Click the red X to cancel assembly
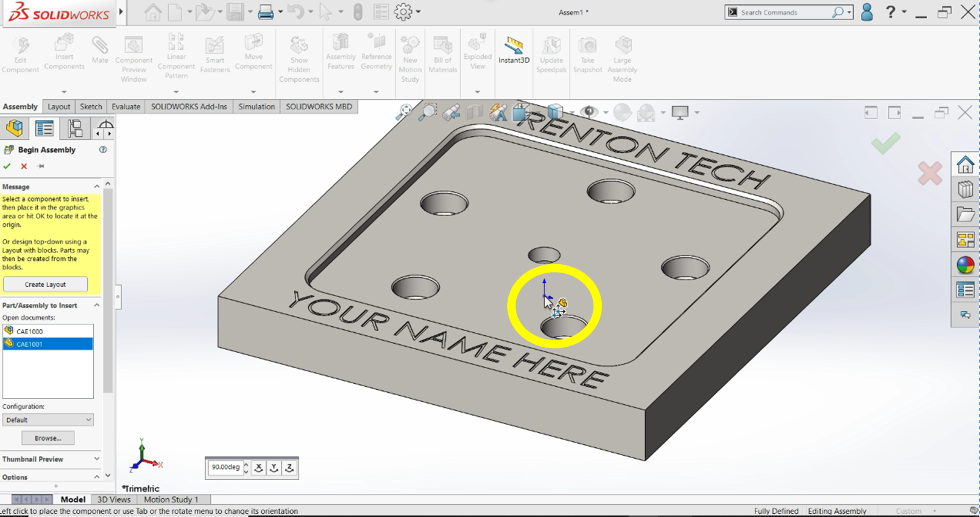Screen dimensions: 980x517 pyautogui.click(x=24, y=167)
